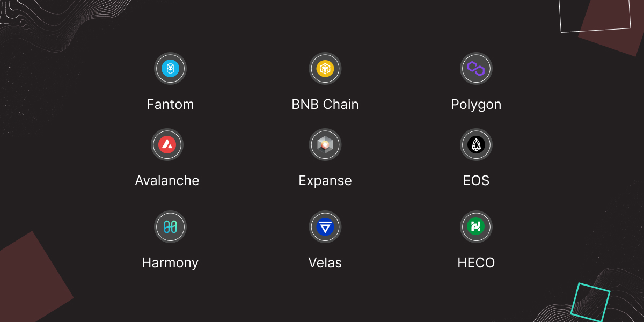Click the purple Polygon logo icon
644x322 pixels.
(476, 68)
